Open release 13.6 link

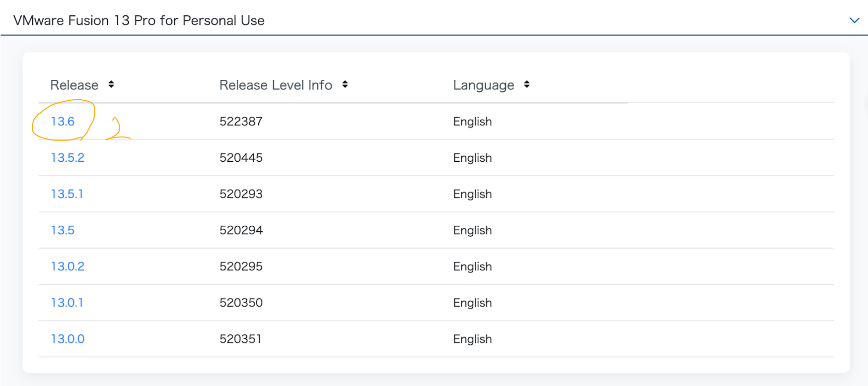point(63,122)
